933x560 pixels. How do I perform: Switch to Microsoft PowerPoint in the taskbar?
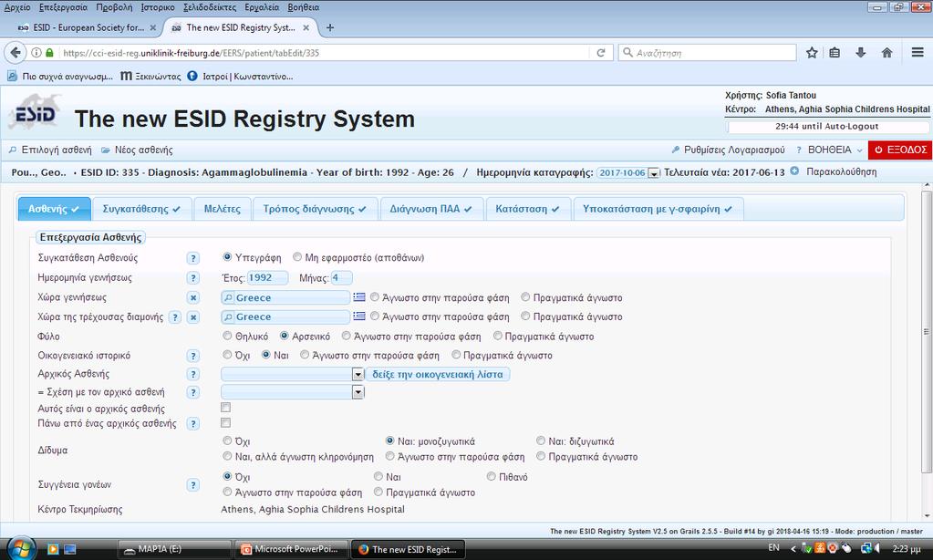pyautogui.click(x=291, y=549)
